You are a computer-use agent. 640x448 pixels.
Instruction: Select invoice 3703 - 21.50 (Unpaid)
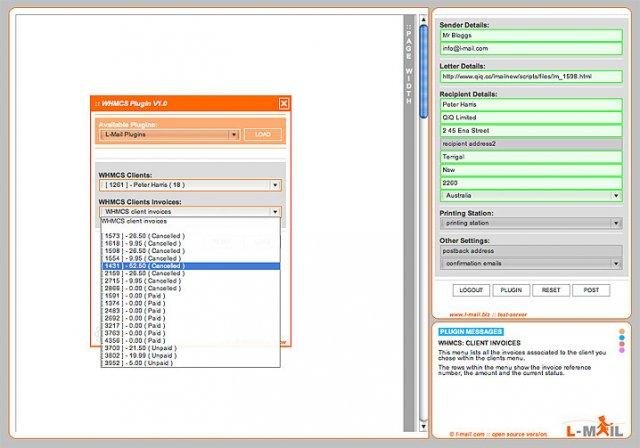(x=190, y=348)
